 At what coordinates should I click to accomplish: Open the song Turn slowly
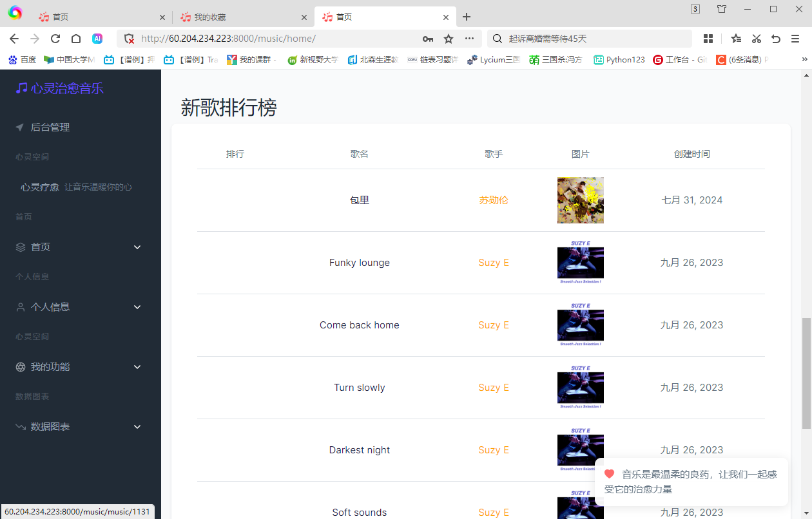coord(360,388)
